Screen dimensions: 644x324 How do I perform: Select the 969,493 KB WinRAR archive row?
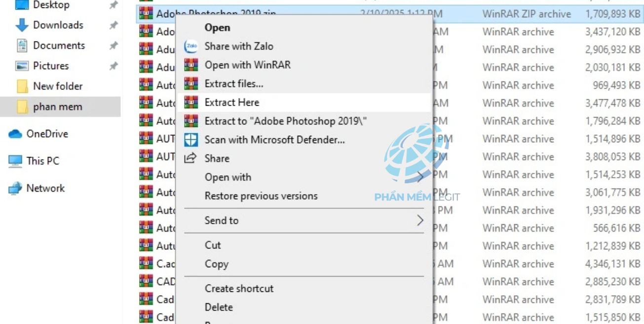[x=390, y=85]
